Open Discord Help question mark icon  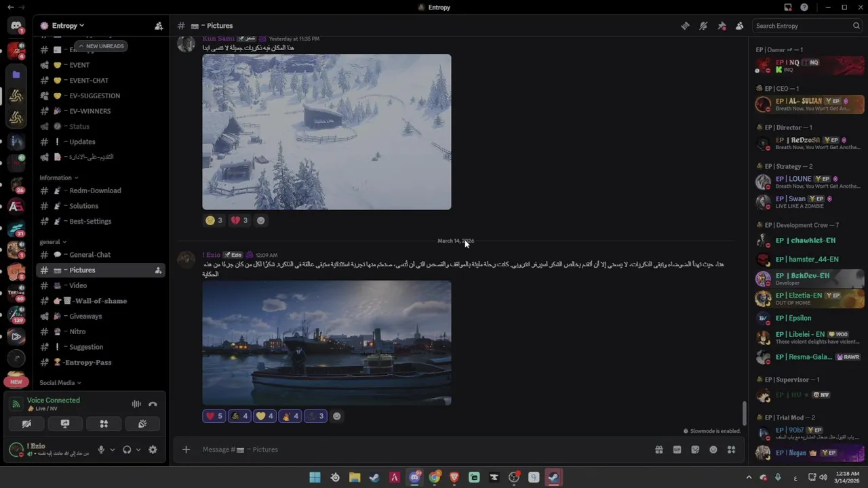tap(804, 7)
